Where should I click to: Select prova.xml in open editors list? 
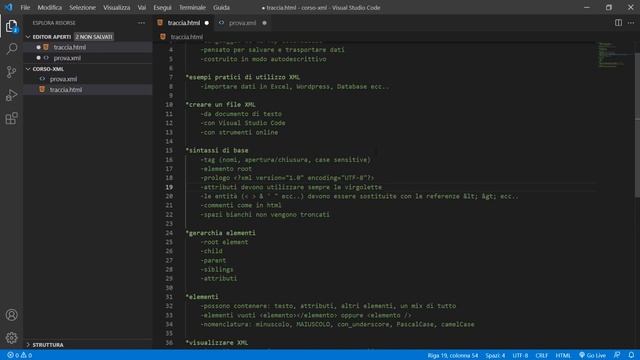coord(88,58)
